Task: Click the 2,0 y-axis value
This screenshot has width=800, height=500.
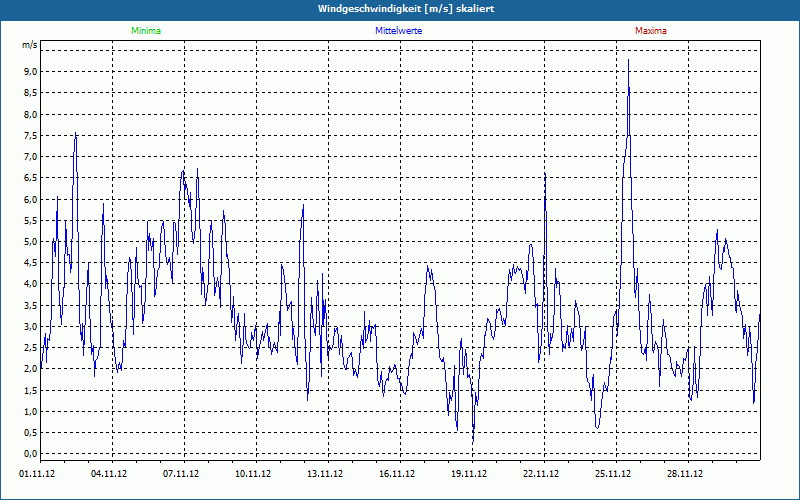Action: click(31, 369)
